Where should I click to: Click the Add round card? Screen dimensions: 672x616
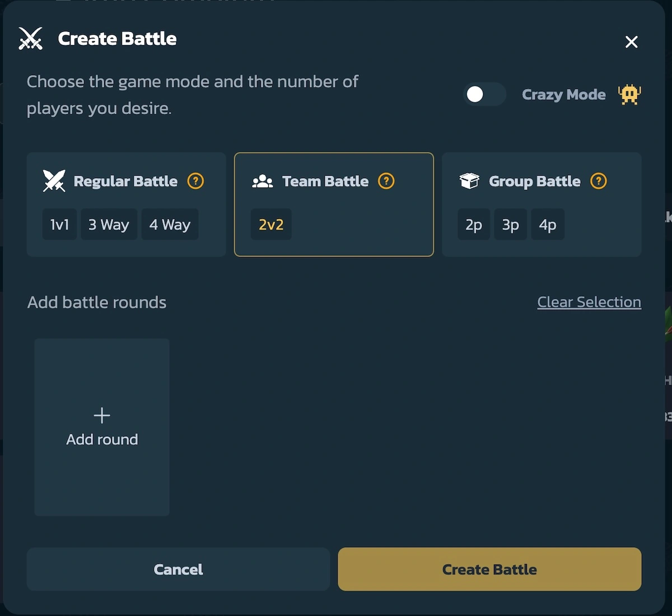[x=101, y=426]
